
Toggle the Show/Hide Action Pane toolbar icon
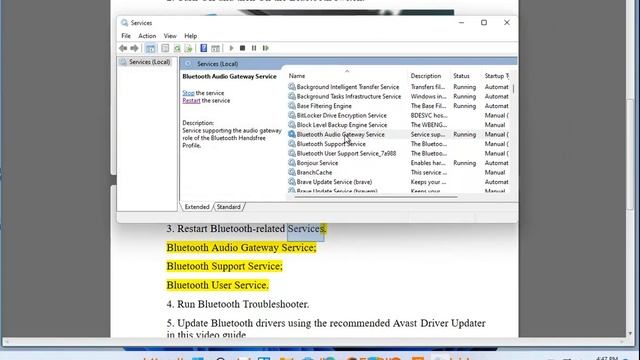[x=215, y=48]
